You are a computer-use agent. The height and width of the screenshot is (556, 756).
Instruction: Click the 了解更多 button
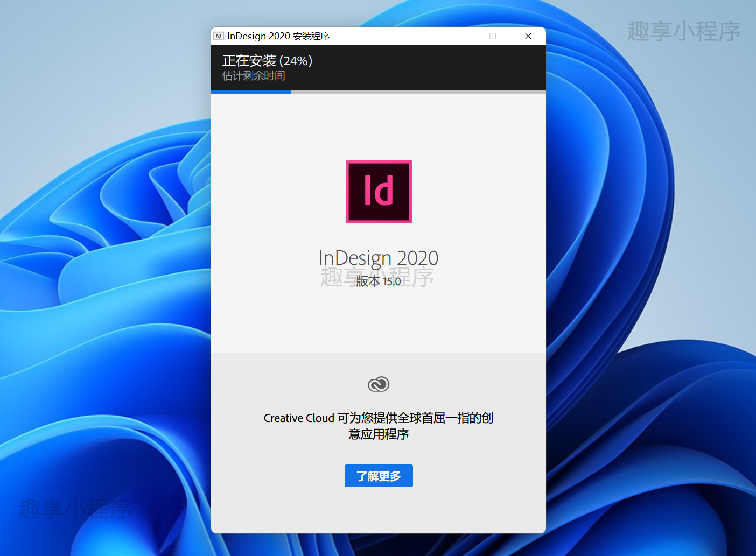(379, 476)
